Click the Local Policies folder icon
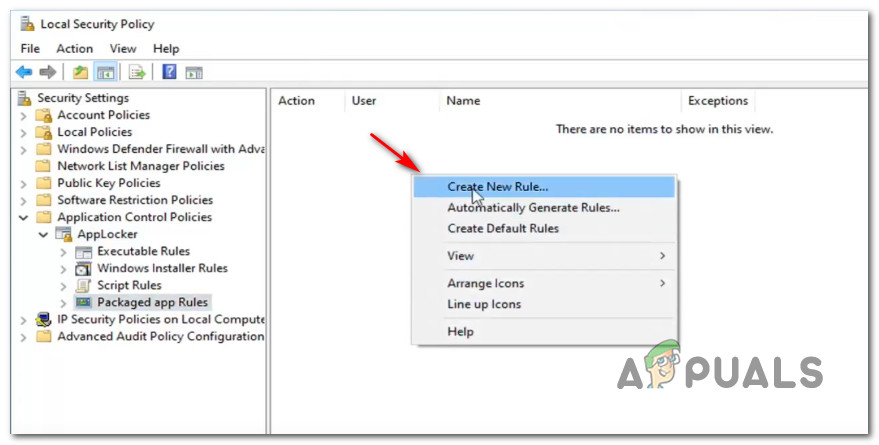Screen dimensions: 879x445 [43, 132]
